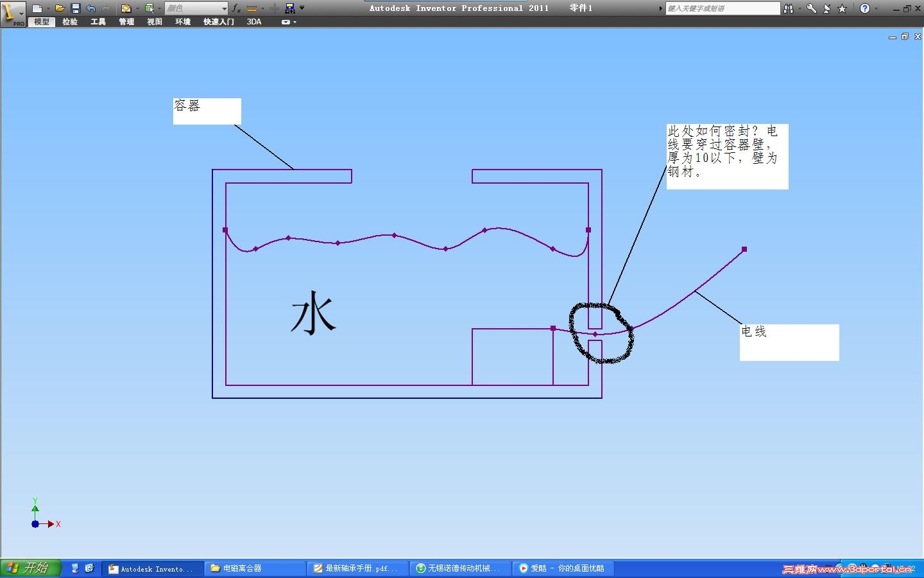Switch to the 爱酷 taskbar window
The image size is (924, 578).
tap(563, 568)
